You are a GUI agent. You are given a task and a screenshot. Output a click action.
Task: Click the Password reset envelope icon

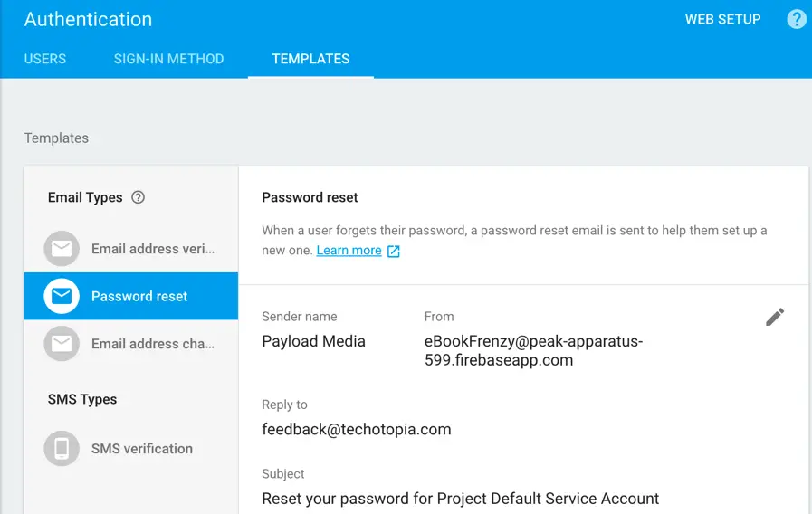click(62, 296)
